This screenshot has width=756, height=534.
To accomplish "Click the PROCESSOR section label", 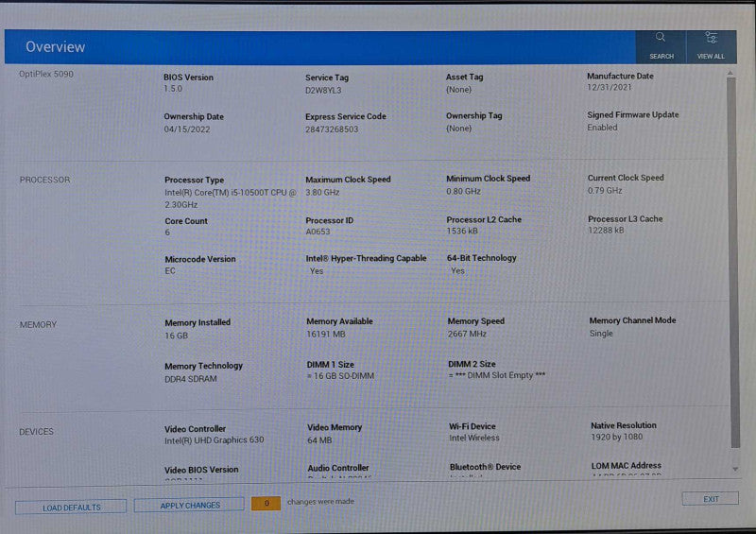I will click(x=44, y=180).
